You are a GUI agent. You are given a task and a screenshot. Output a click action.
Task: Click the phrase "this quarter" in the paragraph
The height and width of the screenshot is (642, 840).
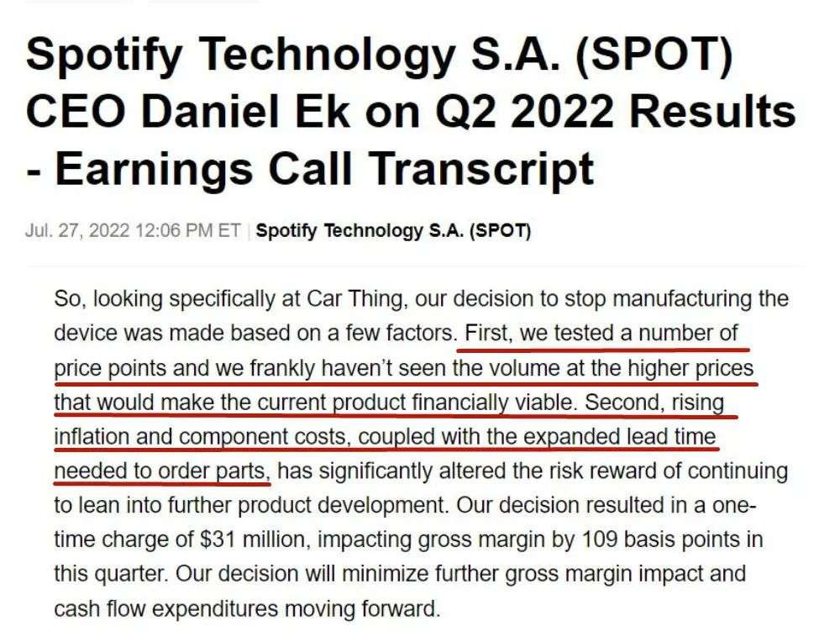tap(100, 575)
